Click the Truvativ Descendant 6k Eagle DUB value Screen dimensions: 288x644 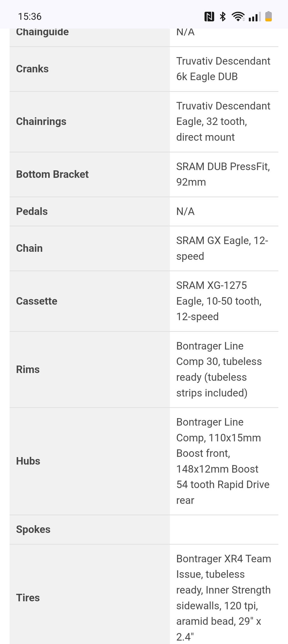(x=223, y=69)
